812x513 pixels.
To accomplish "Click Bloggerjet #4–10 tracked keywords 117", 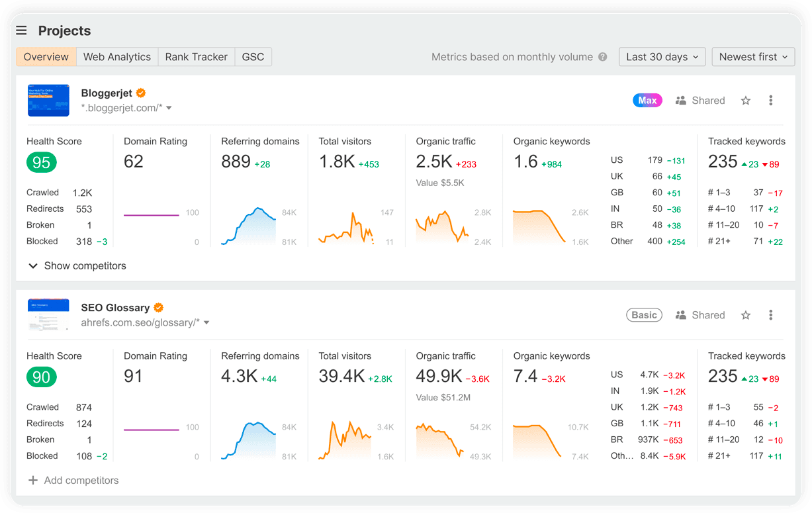I will tap(756, 209).
